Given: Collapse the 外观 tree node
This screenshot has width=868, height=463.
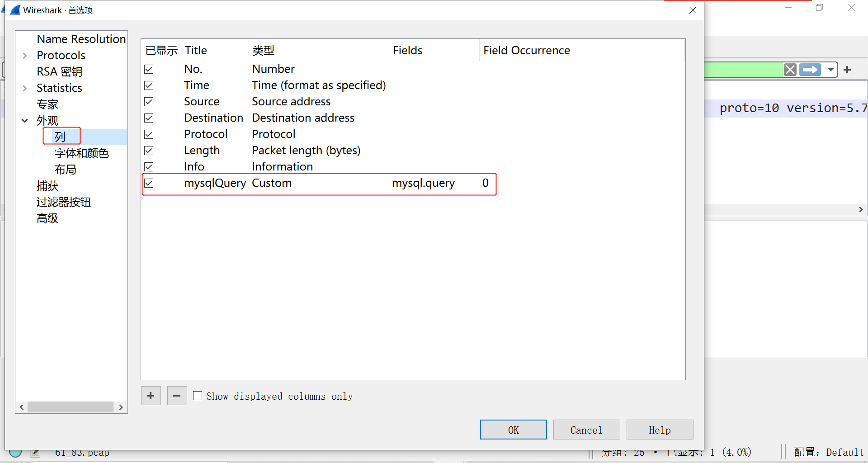Looking at the screenshot, I should point(25,121).
